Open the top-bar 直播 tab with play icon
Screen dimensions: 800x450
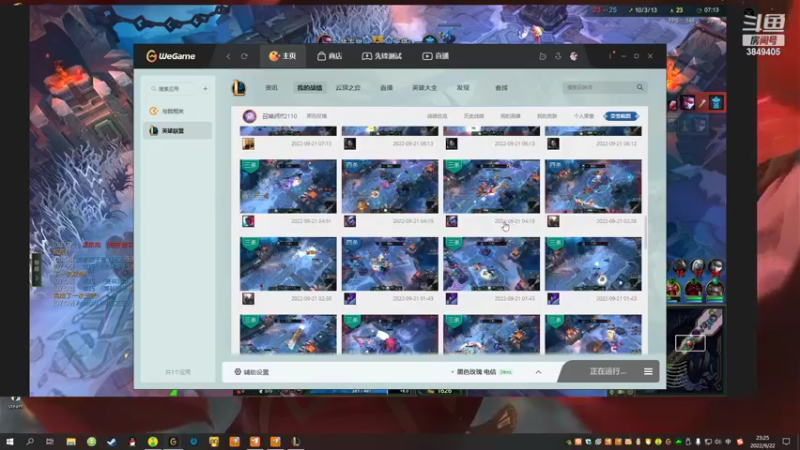[x=436, y=56]
